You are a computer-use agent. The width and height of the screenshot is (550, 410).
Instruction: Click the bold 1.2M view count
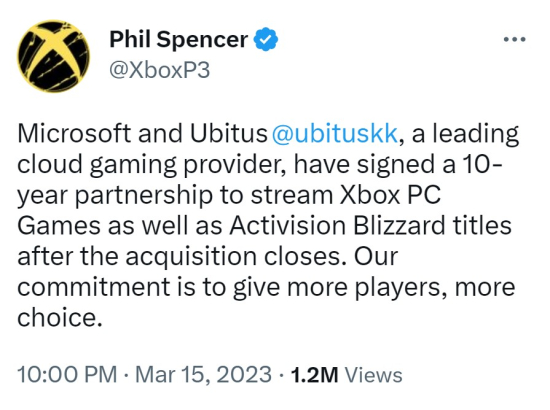click(x=315, y=375)
